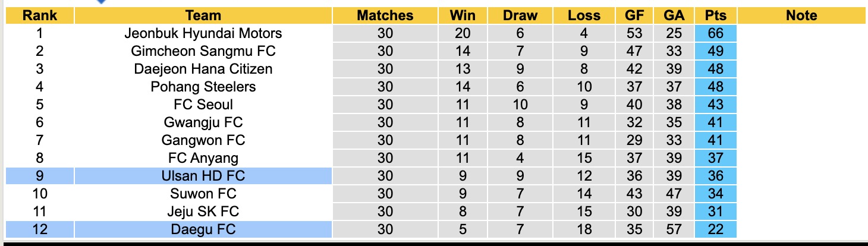Screen dimensions: 868x246
Task: Click the GF column header
Action: (x=634, y=15)
